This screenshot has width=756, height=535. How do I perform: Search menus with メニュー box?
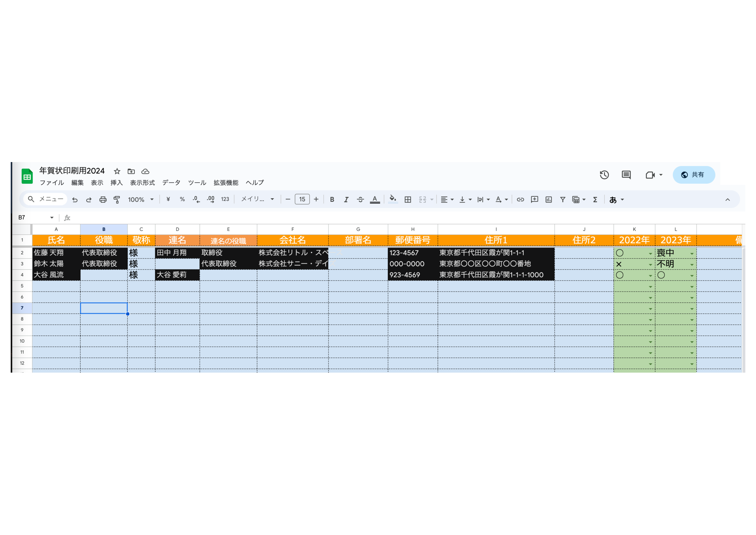(46, 199)
